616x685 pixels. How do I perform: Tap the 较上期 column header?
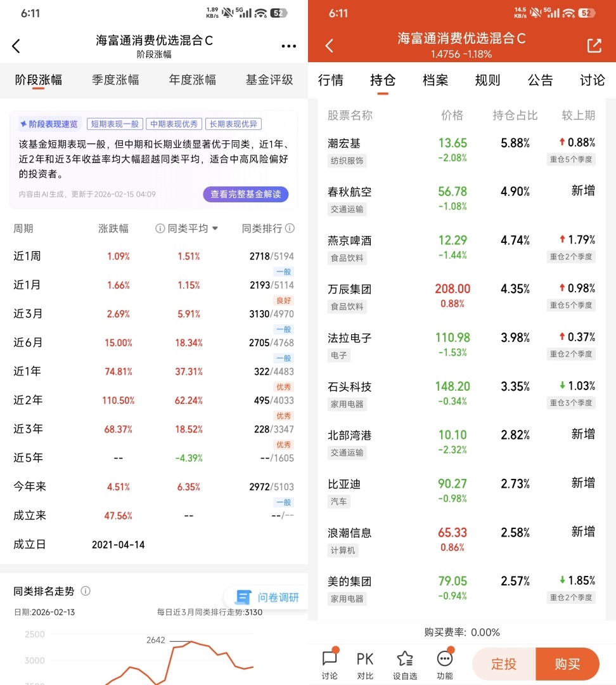pos(579,115)
